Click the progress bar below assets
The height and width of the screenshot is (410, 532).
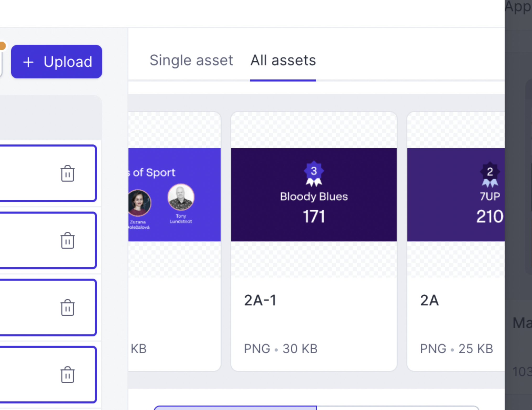(x=316, y=408)
